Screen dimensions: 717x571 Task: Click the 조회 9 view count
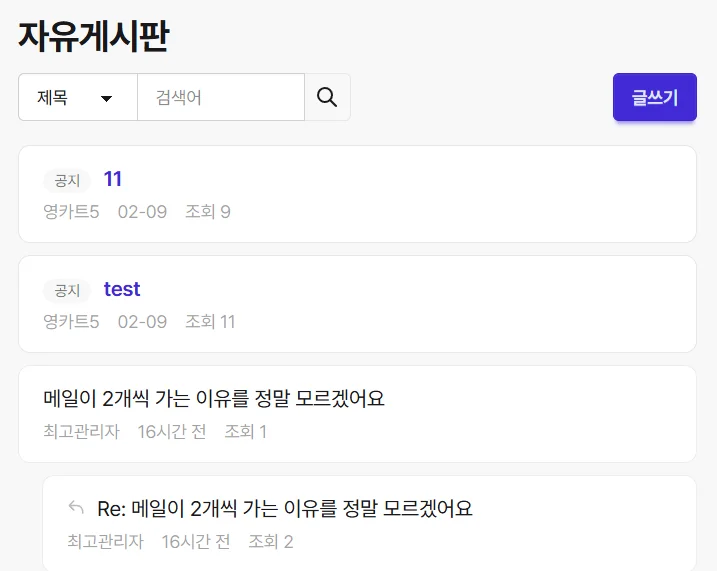click(x=208, y=212)
